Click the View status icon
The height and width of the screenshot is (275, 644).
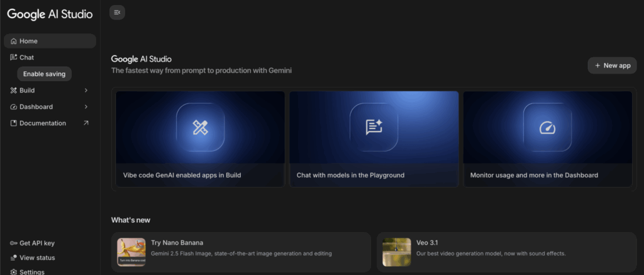[x=13, y=258]
